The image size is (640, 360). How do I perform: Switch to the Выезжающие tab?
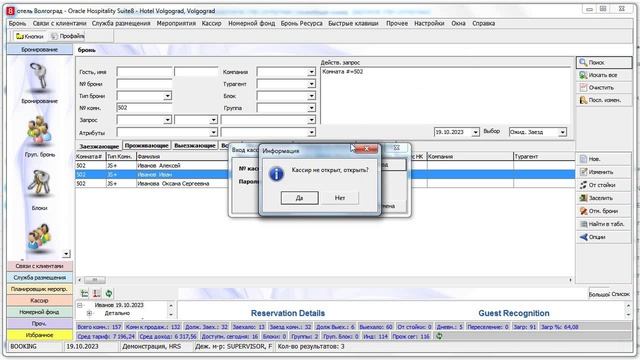[195, 146]
